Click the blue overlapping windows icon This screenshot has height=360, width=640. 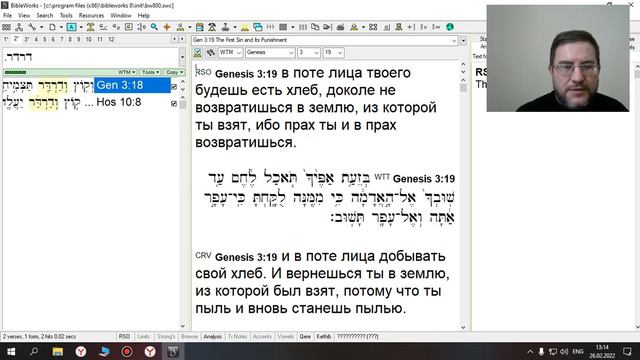tap(258, 27)
